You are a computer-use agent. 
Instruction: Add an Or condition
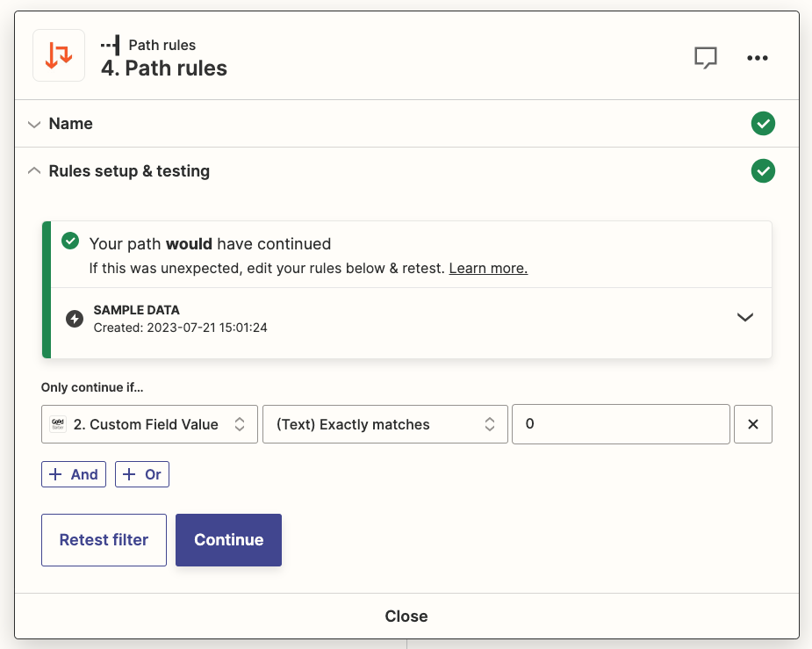pyautogui.click(x=142, y=474)
